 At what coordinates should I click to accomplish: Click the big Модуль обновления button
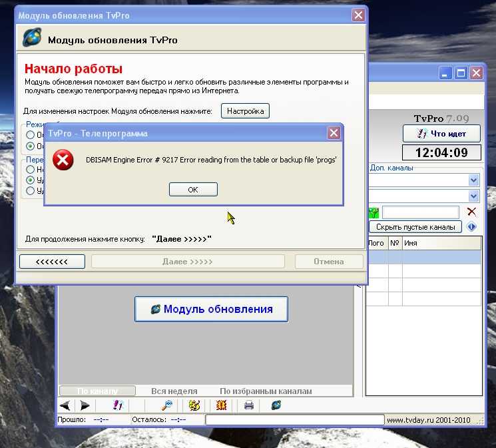pyautogui.click(x=211, y=309)
